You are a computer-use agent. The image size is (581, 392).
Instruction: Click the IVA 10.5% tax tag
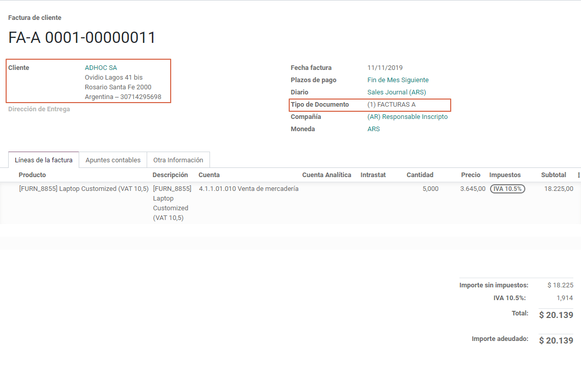[x=507, y=189]
